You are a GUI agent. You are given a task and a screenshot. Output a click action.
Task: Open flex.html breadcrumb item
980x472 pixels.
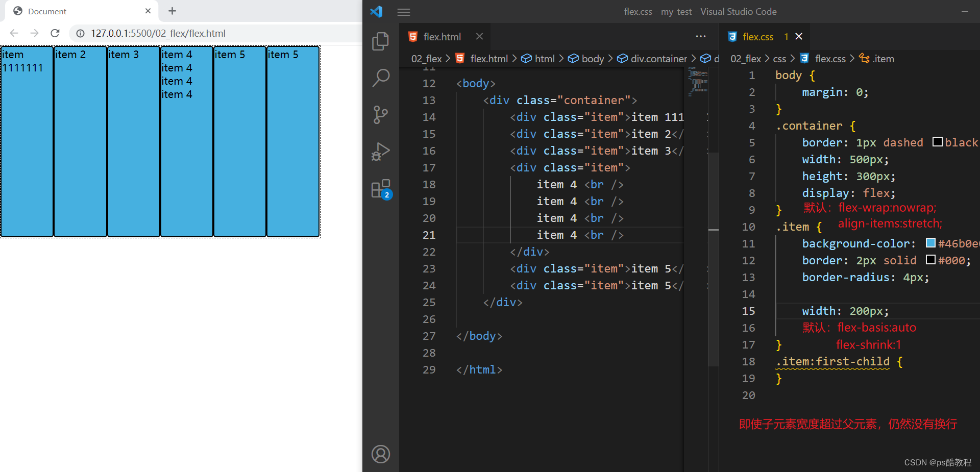coord(482,59)
